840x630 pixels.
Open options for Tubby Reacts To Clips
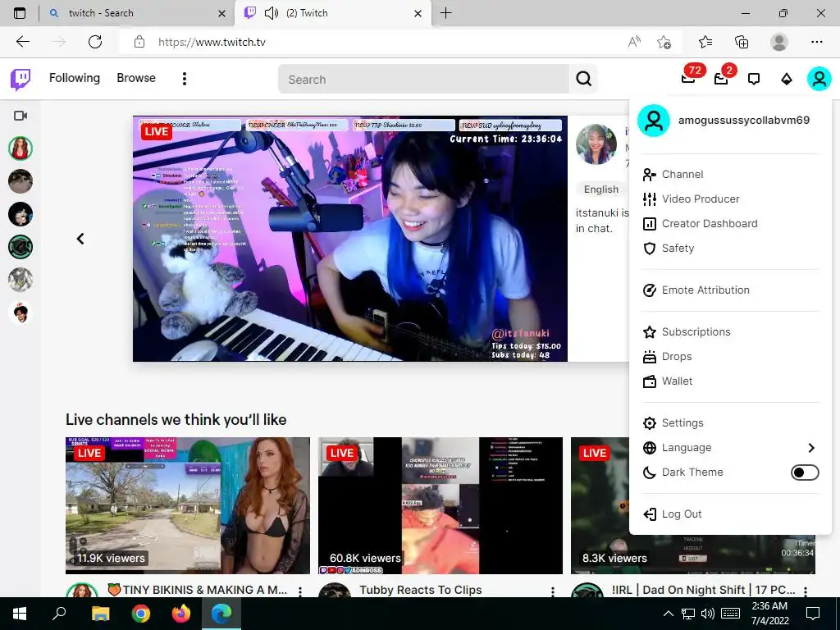pos(552,591)
